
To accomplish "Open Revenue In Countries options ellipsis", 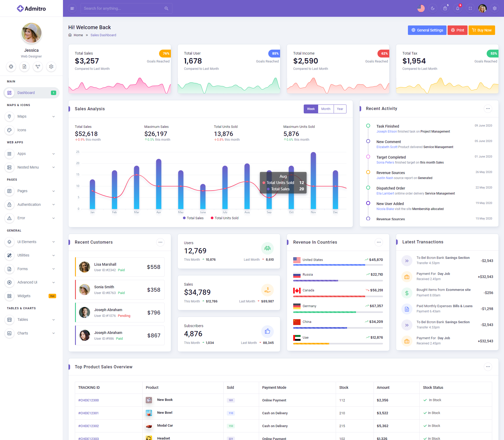I will pyautogui.click(x=379, y=242).
